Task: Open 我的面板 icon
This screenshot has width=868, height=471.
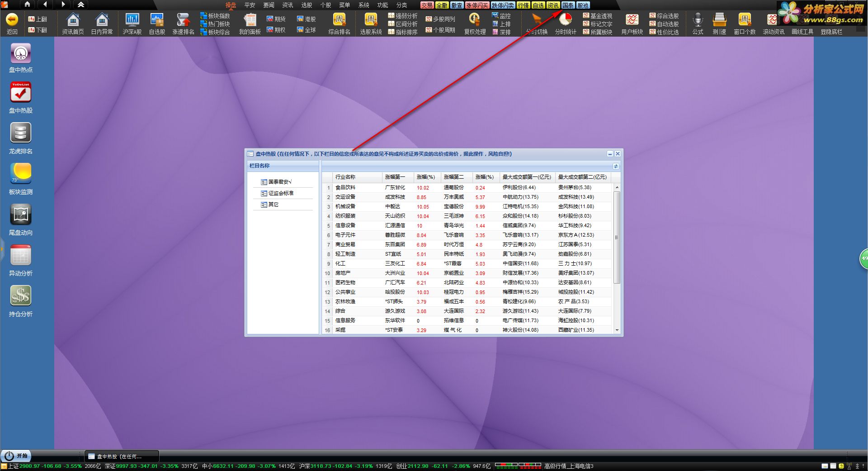Action: click(x=250, y=19)
